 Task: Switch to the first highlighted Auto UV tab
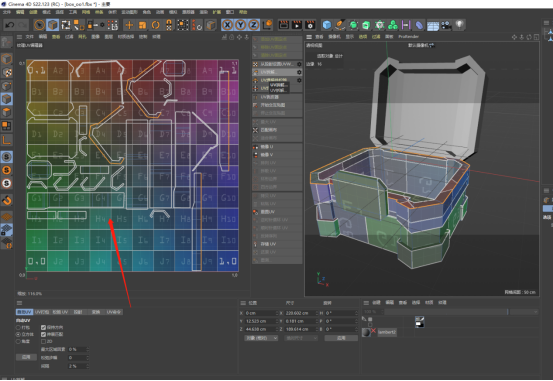(24, 312)
